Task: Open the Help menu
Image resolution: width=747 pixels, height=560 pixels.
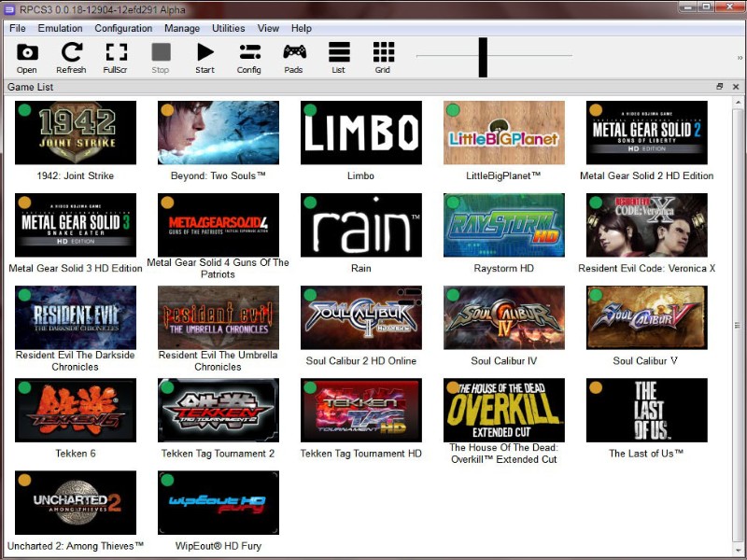Action: [301, 29]
